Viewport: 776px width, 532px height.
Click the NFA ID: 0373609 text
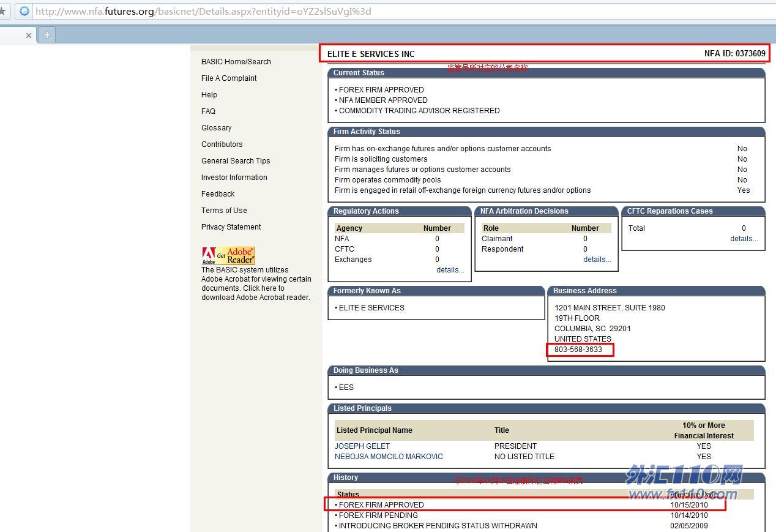(x=734, y=54)
